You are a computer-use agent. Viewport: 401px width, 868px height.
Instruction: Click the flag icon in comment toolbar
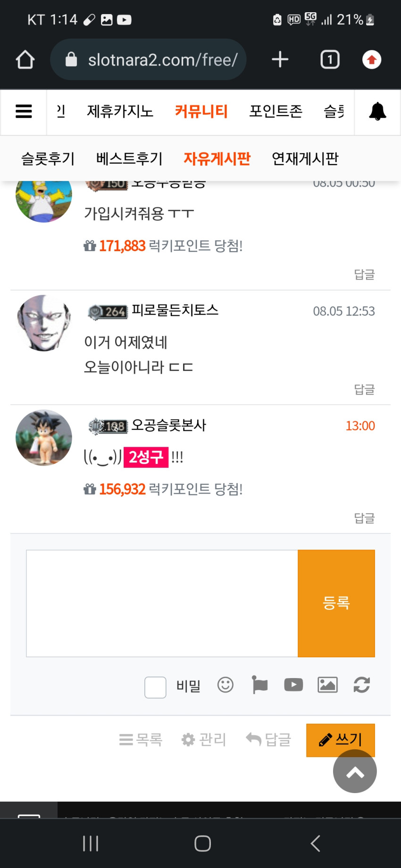pyautogui.click(x=259, y=685)
